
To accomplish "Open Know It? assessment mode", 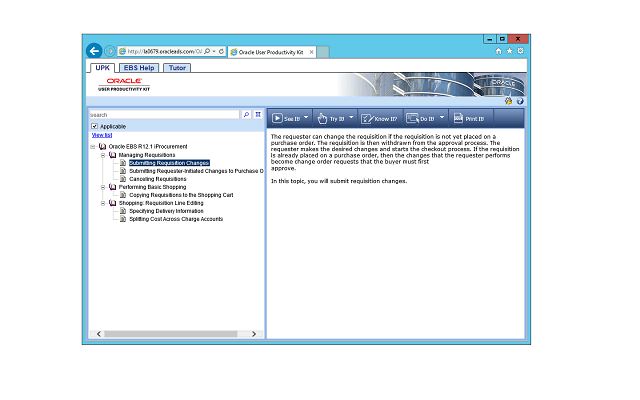I will 378,118.
